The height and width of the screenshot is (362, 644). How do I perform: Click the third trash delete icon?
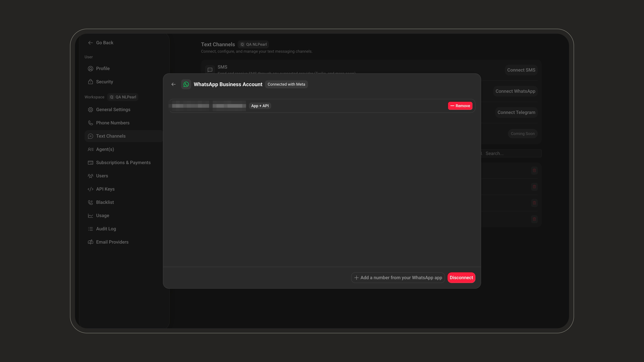click(x=534, y=203)
